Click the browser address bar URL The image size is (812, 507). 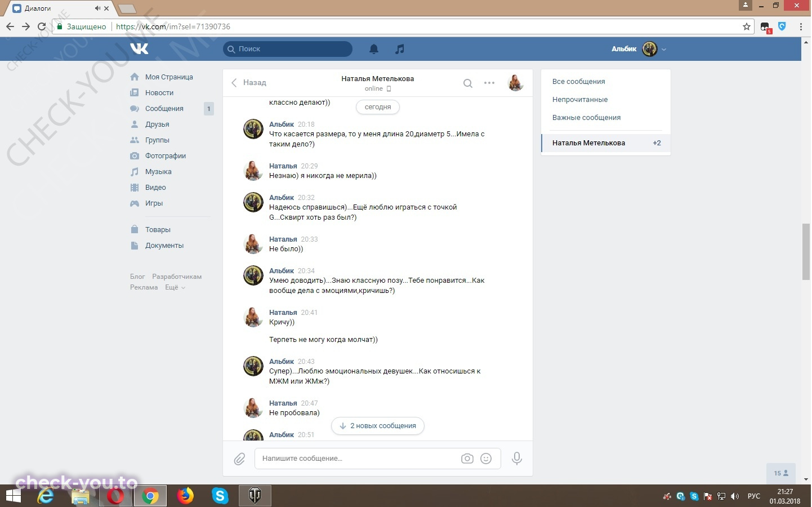[173, 26]
